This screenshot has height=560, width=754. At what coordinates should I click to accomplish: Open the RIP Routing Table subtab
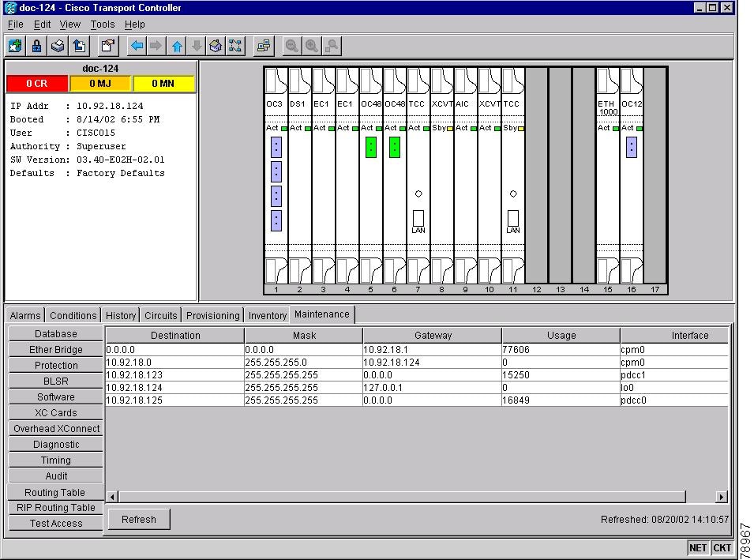[56, 508]
